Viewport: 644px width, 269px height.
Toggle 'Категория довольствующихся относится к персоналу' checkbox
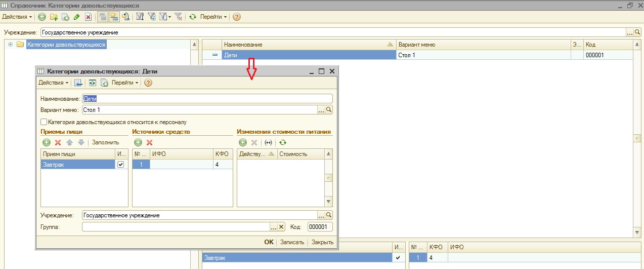point(44,122)
